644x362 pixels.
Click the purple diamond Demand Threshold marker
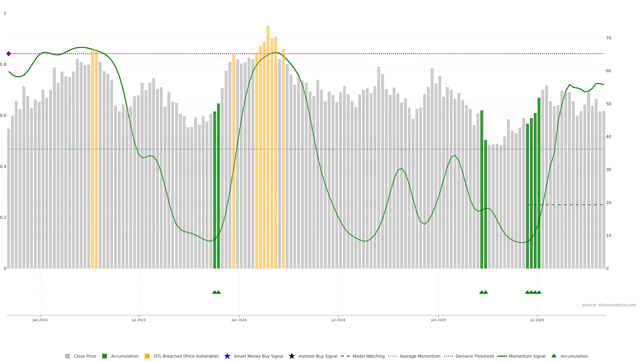tap(9, 54)
